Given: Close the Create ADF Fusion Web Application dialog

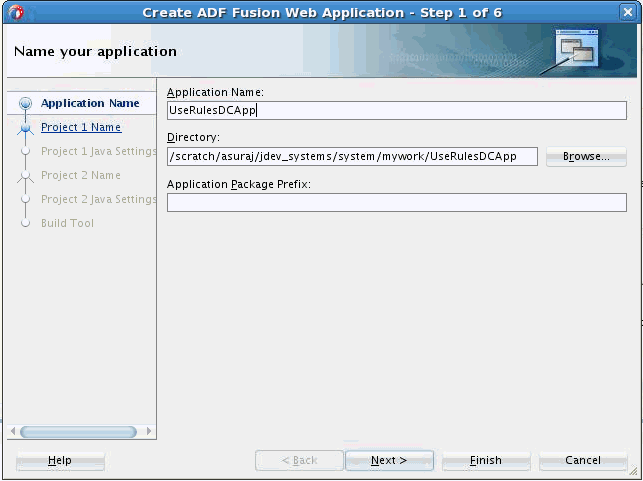Looking at the screenshot, I should coord(627,12).
